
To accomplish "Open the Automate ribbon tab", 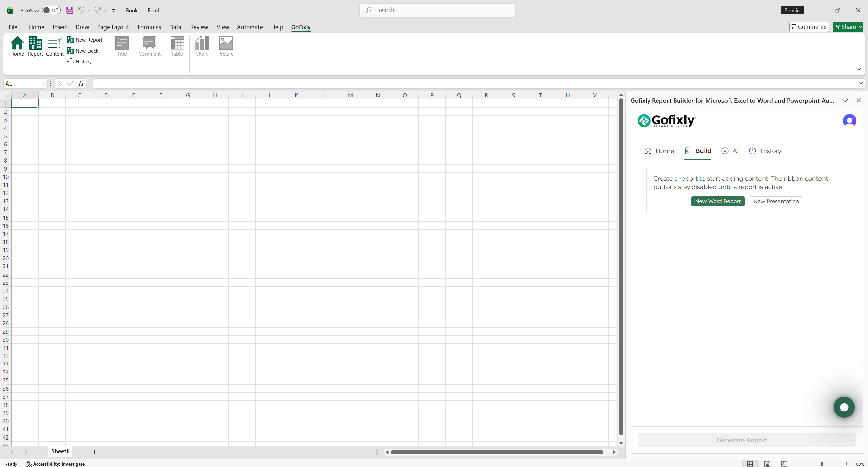I will coord(250,27).
